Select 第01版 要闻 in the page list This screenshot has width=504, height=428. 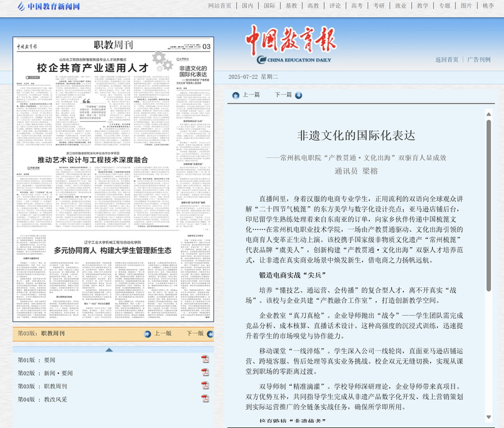click(x=37, y=360)
